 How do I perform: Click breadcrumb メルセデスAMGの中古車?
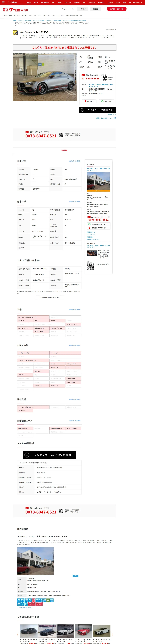coord(25,21)
